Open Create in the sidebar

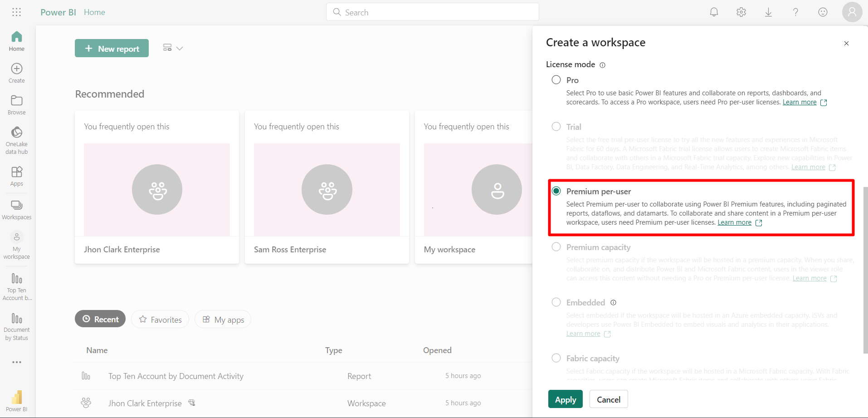coord(17,73)
